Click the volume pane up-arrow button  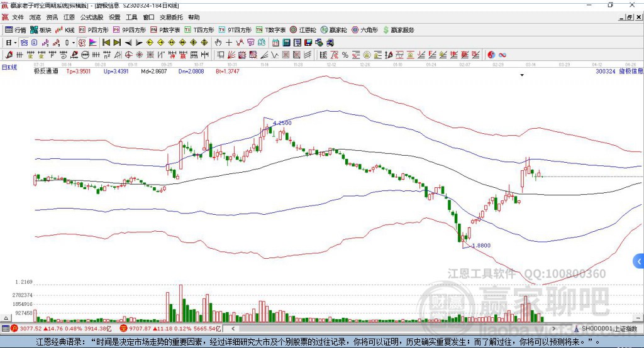(6, 318)
